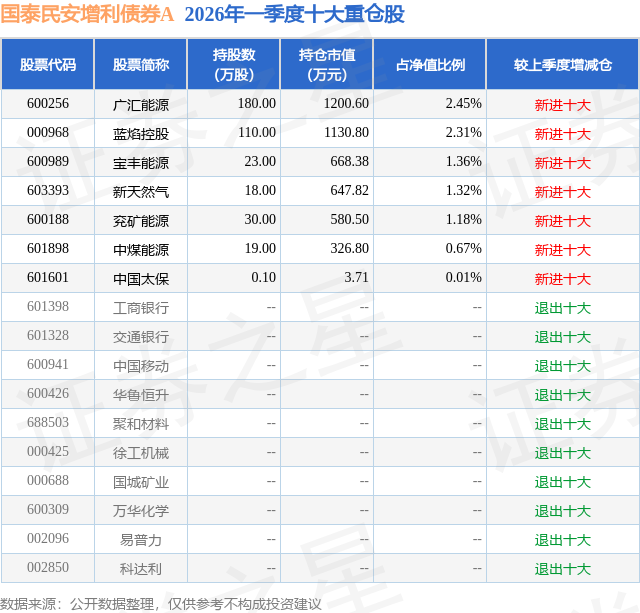Image resolution: width=640 pixels, height=613 pixels.
Task: Select stock name 中煤能源
Action: [141, 250]
